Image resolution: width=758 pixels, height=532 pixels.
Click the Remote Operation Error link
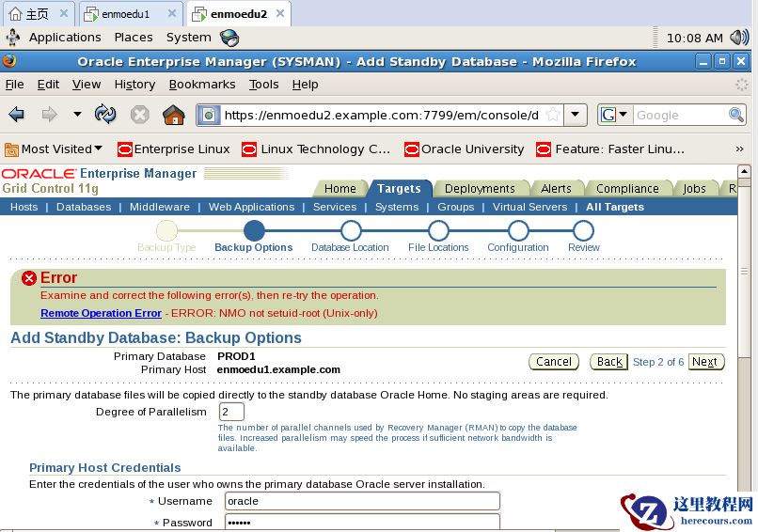pos(101,313)
